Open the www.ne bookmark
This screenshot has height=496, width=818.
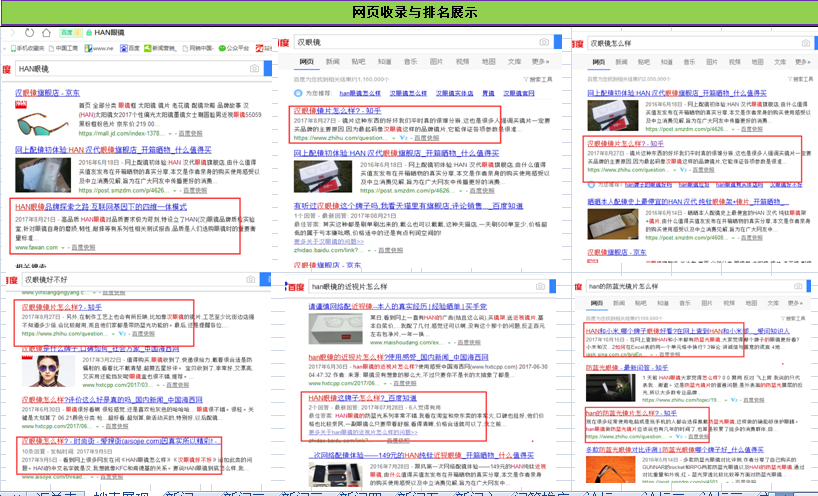[x=99, y=48]
